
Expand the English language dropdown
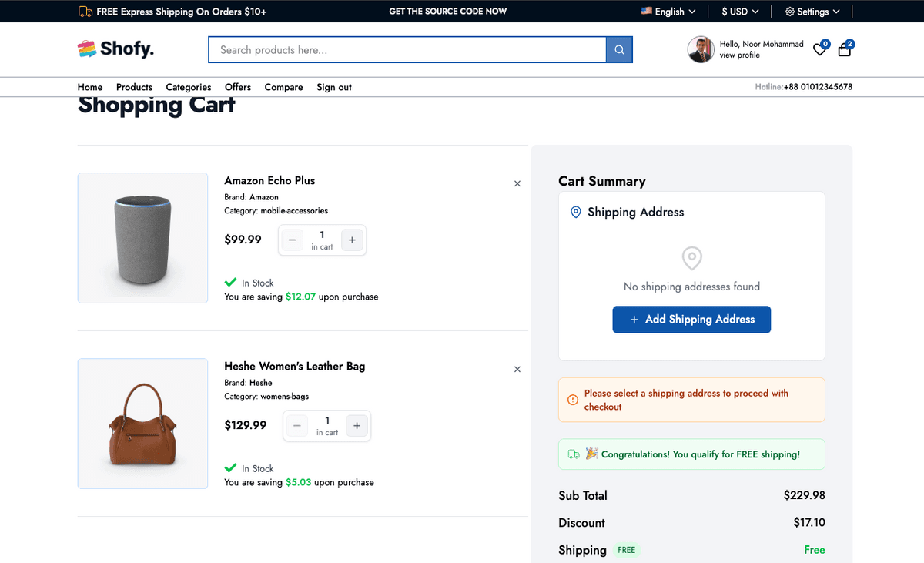pyautogui.click(x=668, y=12)
